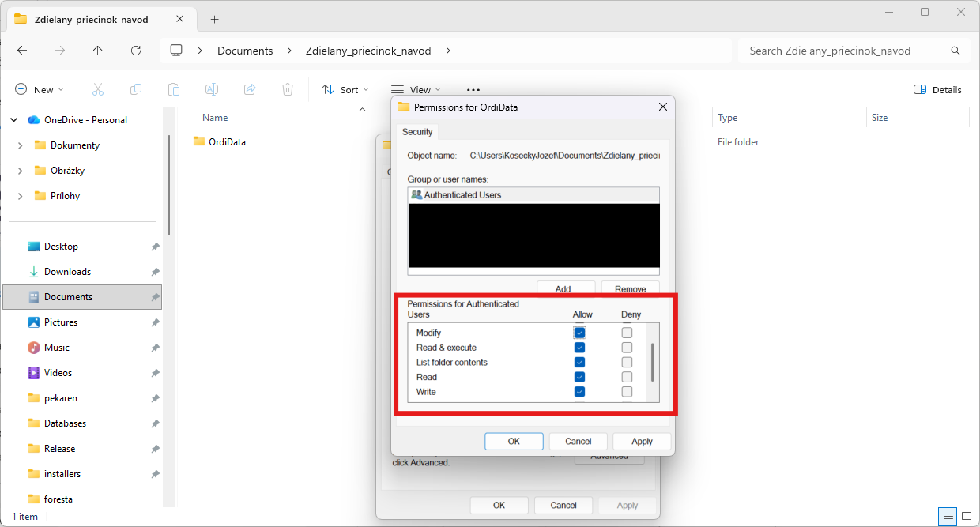Select Authenticated Users in group list

[533, 195]
